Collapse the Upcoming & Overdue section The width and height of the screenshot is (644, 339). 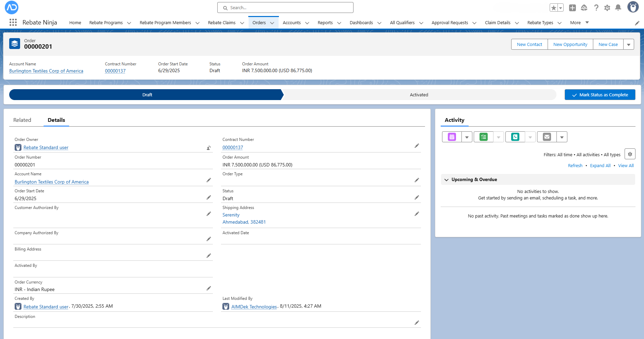click(x=446, y=180)
